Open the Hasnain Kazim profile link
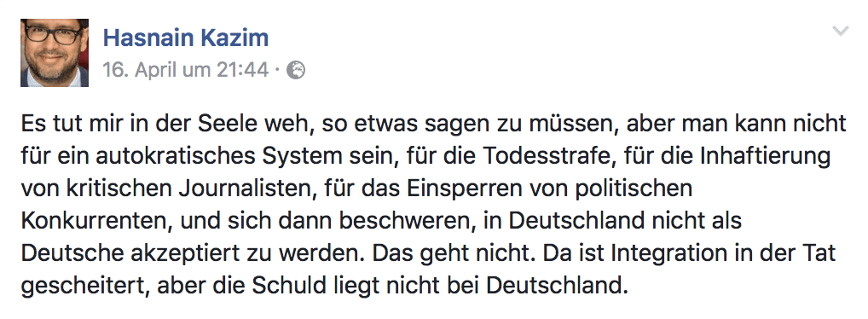 point(185,38)
